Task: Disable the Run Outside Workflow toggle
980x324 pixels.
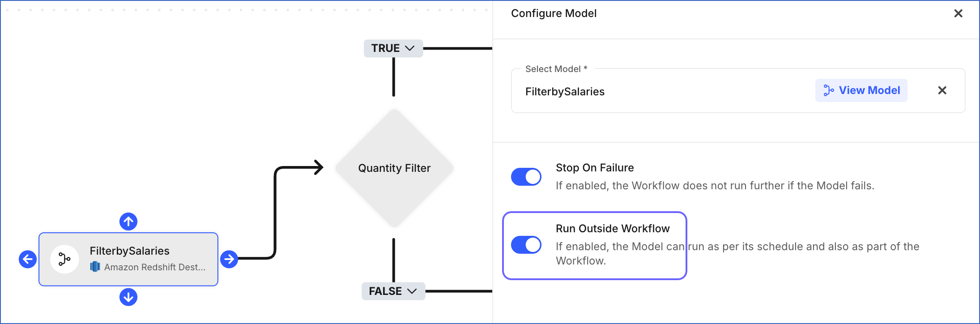Action: (x=526, y=244)
